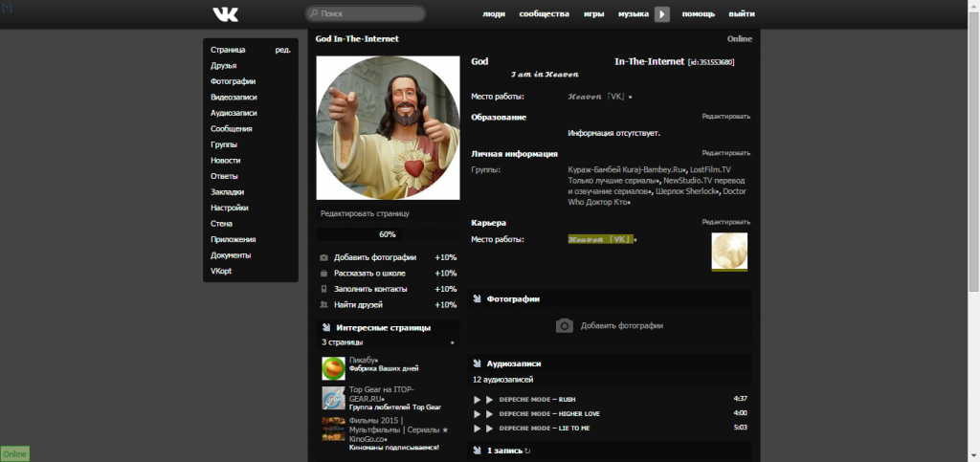Open люди in the top navigation

[494, 13]
